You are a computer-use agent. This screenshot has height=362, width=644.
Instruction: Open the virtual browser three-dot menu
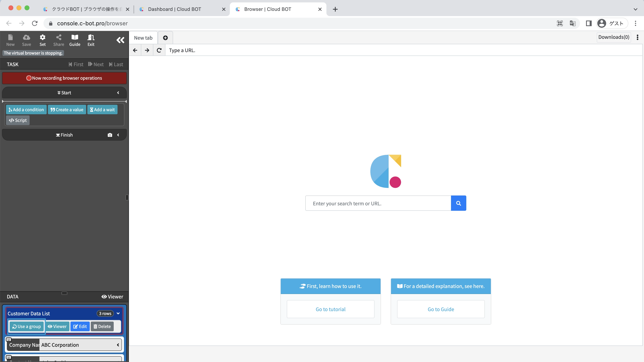click(x=638, y=37)
